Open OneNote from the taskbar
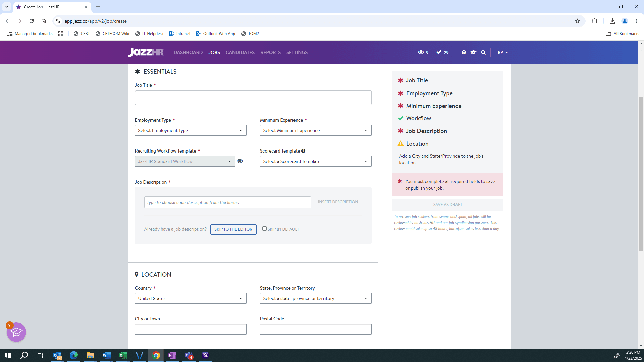 click(172, 355)
